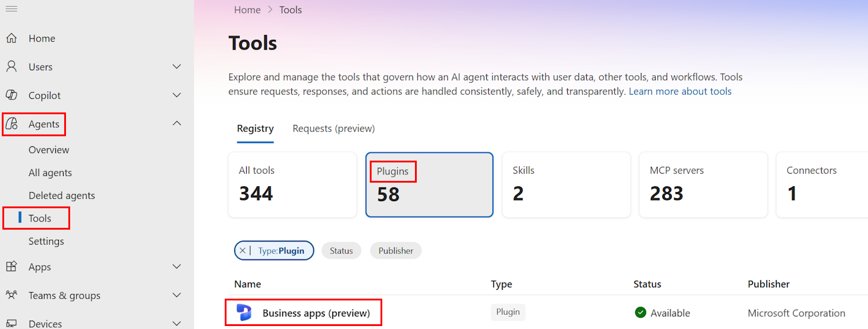
Task: Click the green Available status checkmark icon
Action: pyautogui.click(x=640, y=313)
